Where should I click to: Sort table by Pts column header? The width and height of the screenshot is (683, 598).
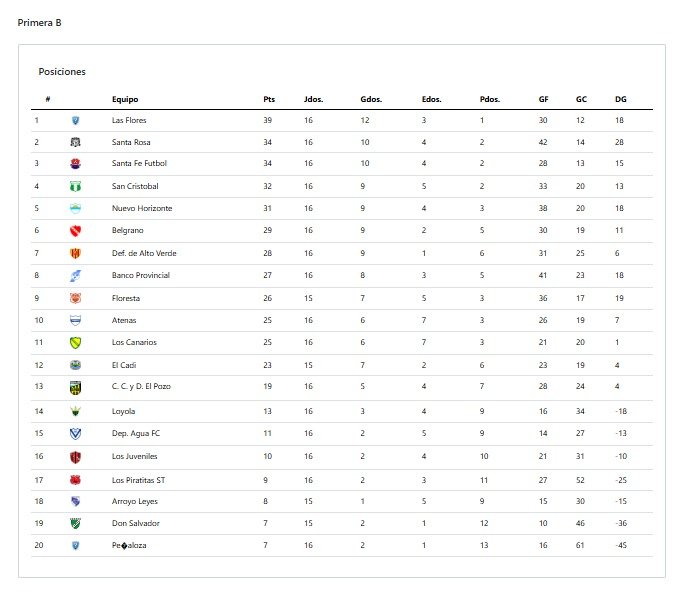pos(269,99)
